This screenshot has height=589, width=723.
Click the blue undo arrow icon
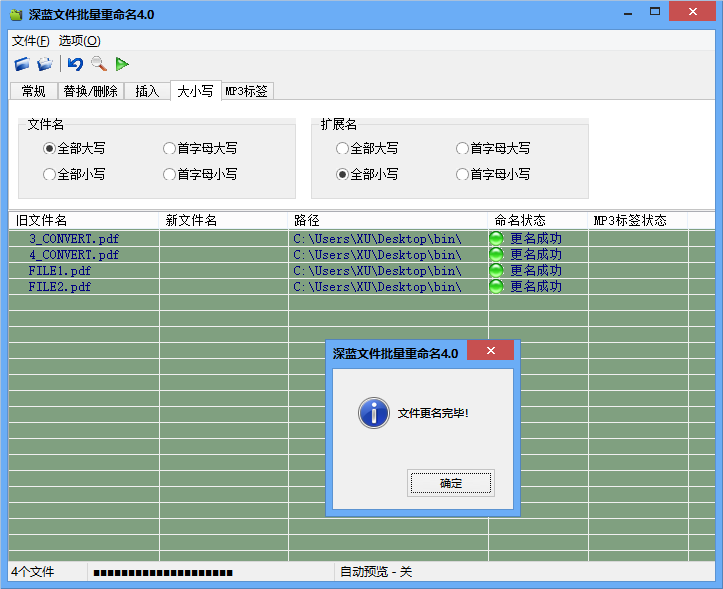75,64
